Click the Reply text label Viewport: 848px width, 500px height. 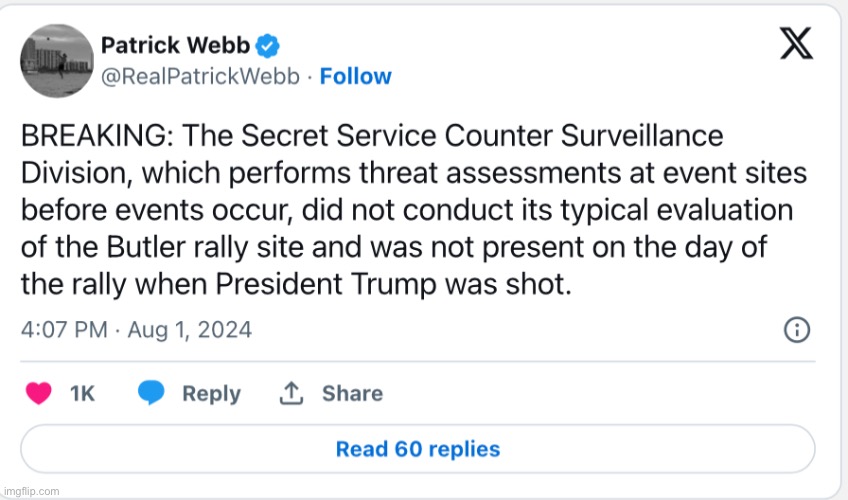[x=211, y=394]
